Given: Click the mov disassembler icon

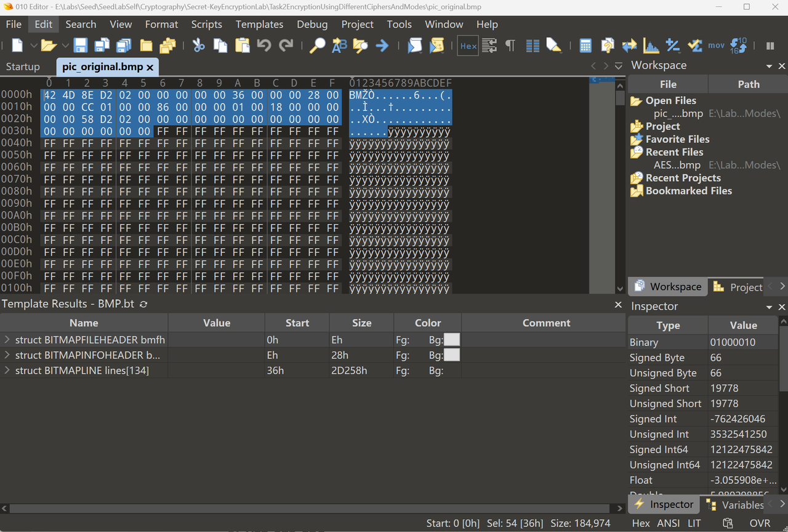Looking at the screenshot, I should click(x=716, y=46).
